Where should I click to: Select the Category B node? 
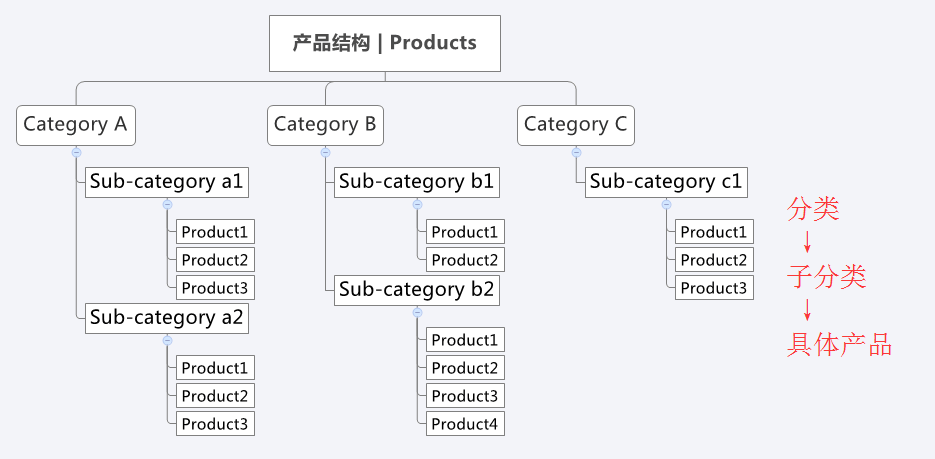coord(326,125)
